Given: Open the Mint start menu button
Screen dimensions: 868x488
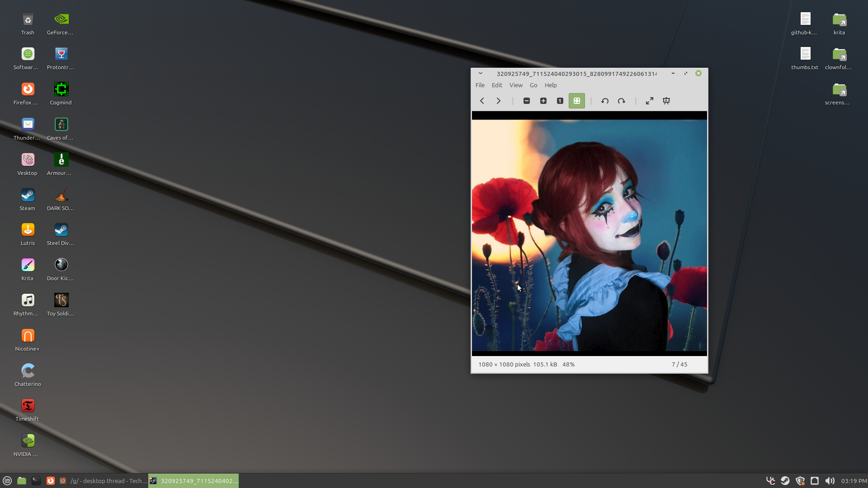Looking at the screenshot, I should click(7, 481).
